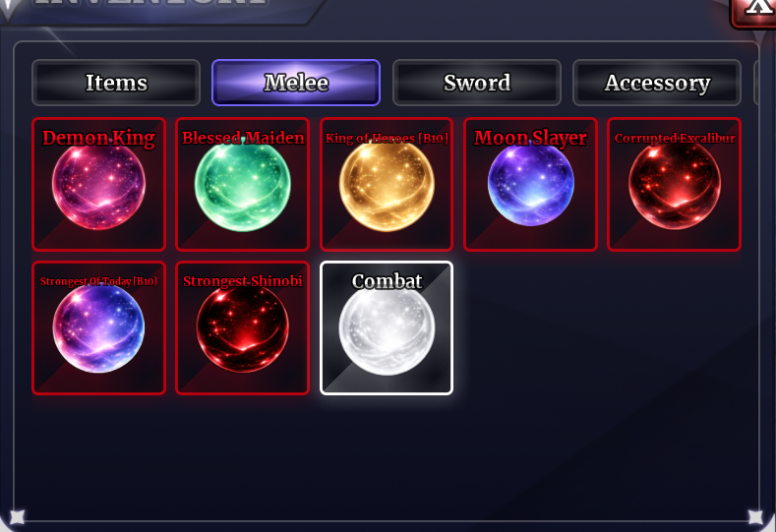Choose the King of Heroes golden orb
This screenshot has height=532, width=776.
click(x=387, y=186)
